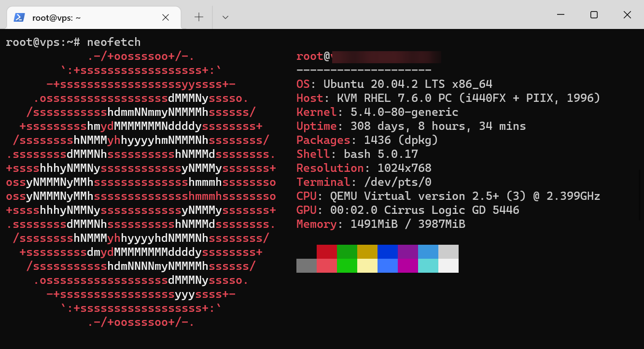Click the dark green color block
This screenshot has width=644, height=349.
(x=347, y=251)
